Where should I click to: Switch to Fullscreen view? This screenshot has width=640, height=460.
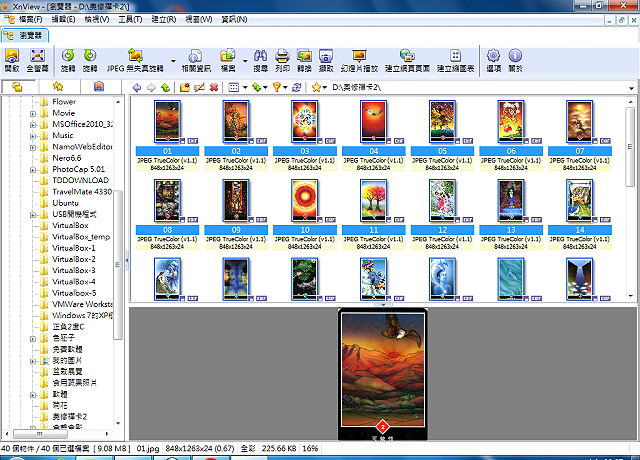pyautogui.click(x=37, y=60)
